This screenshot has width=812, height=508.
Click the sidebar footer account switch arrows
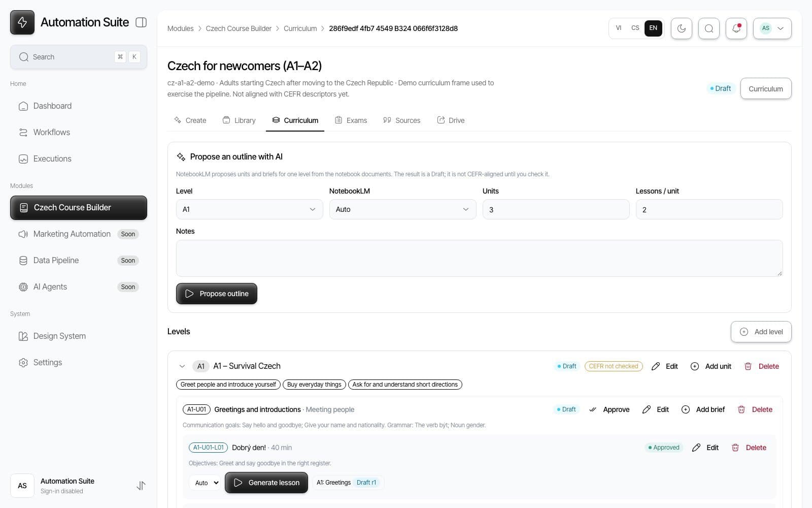tap(141, 486)
